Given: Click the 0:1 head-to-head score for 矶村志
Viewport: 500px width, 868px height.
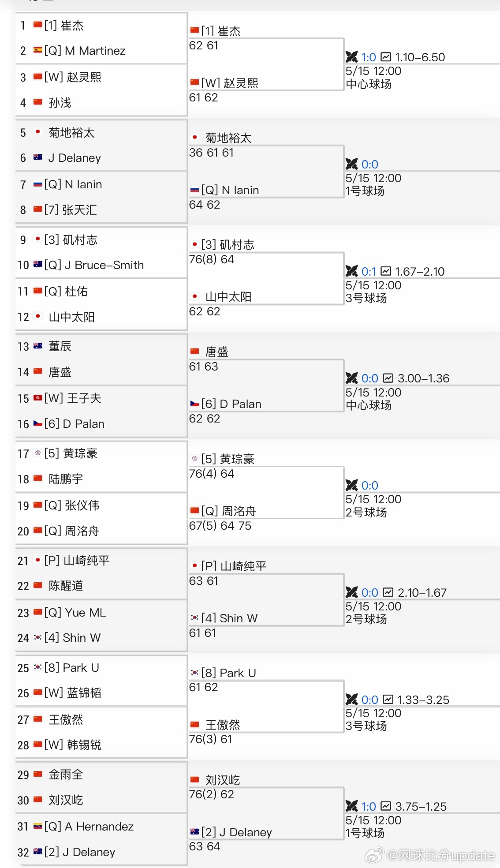Looking at the screenshot, I should (369, 271).
